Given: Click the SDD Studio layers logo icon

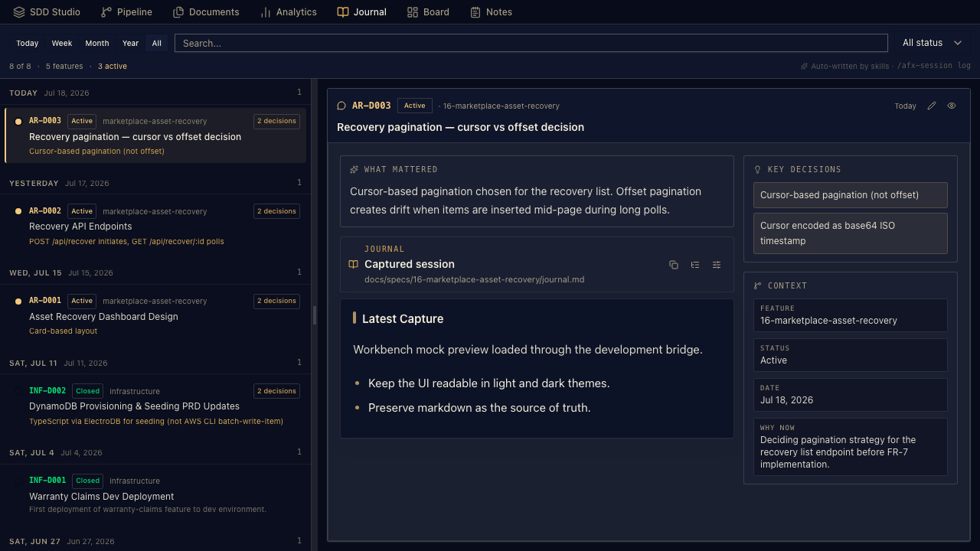Looking at the screenshot, I should pyautogui.click(x=19, y=12).
